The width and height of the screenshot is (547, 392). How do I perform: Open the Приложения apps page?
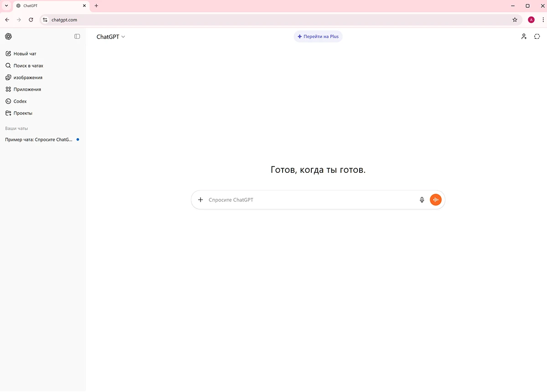[27, 89]
